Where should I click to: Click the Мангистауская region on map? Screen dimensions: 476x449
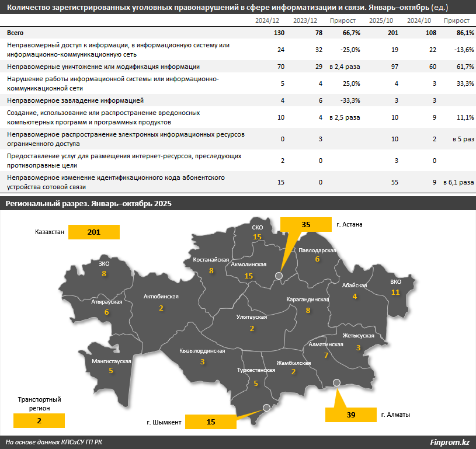pos(111,366)
